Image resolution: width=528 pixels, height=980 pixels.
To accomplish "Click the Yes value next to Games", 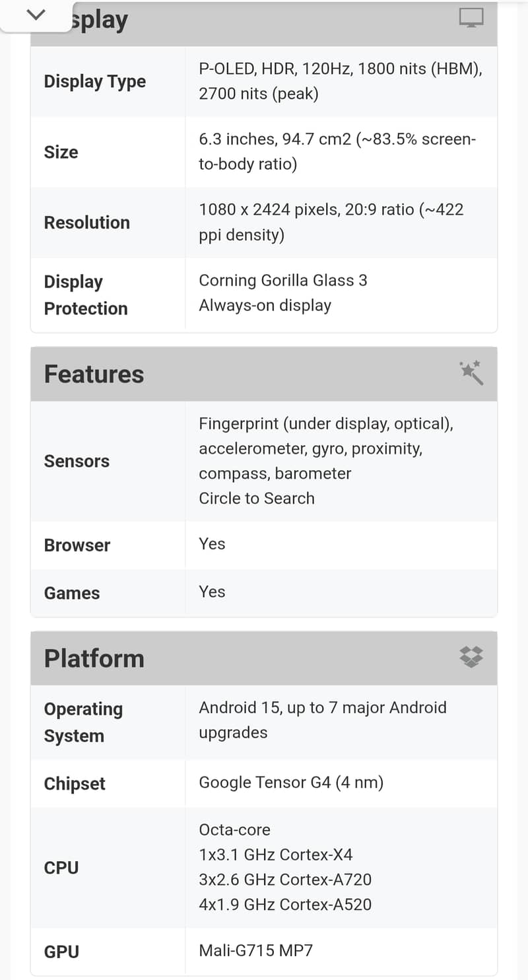I will pyautogui.click(x=211, y=592).
